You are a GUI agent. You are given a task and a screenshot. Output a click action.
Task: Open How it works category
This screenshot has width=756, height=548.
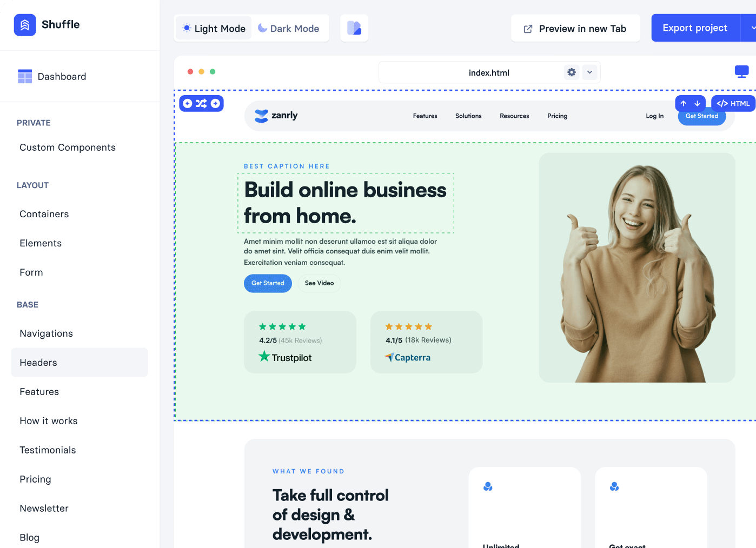point(49,421)
